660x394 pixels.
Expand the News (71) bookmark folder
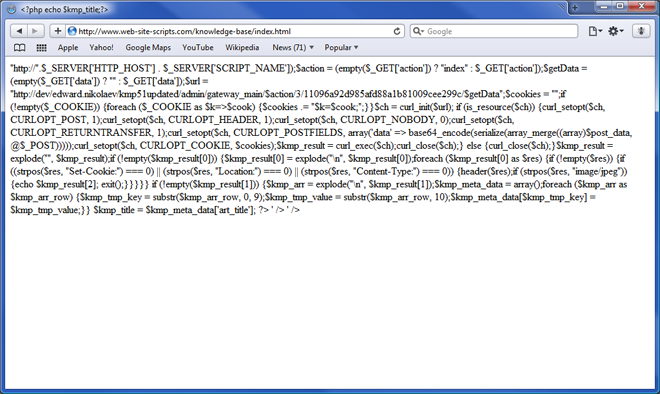click(x=293, y=48)
